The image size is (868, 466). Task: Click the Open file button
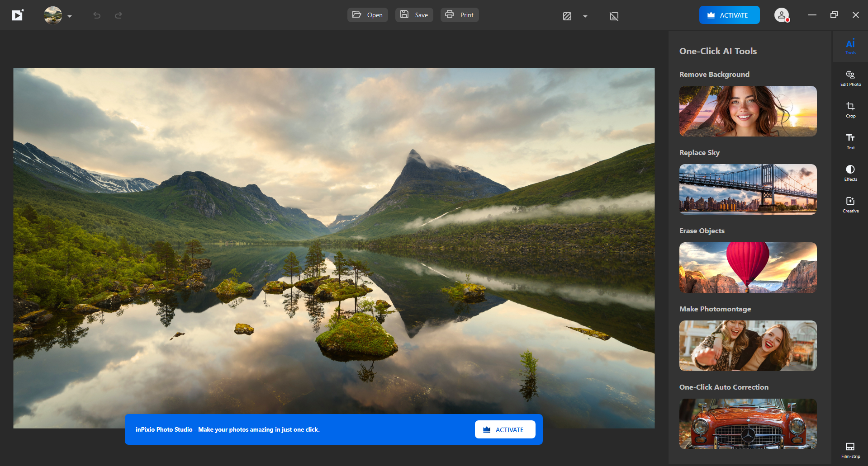tap(368, 15)
